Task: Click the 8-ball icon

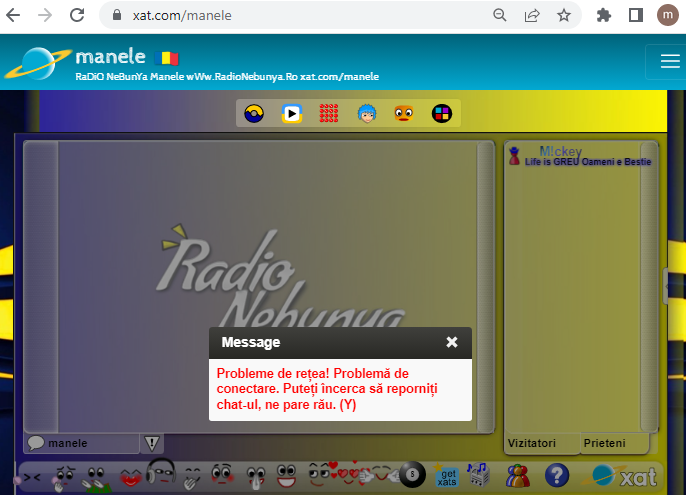Action: point(412,474)
